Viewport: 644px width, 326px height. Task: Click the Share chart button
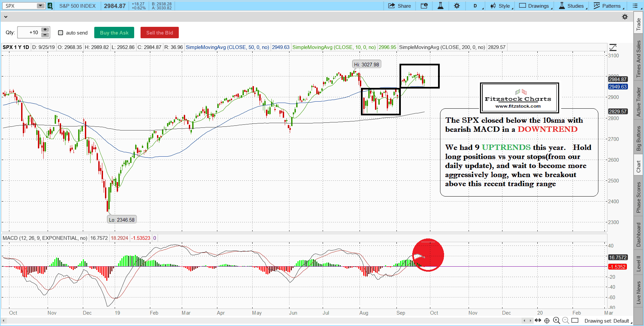click(399, 6)
